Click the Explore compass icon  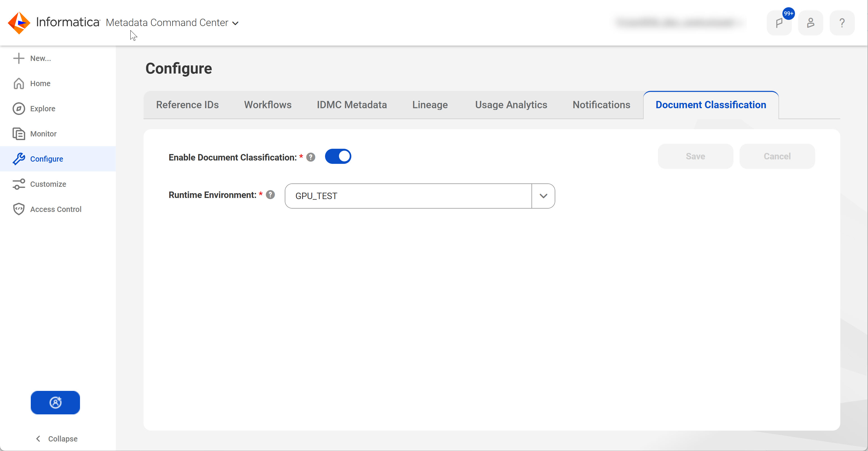coord(19,109)
